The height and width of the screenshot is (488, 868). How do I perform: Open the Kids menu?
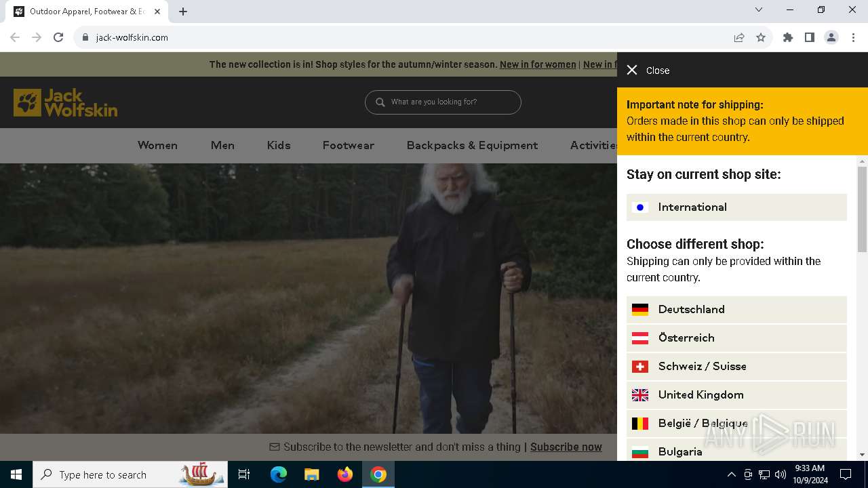coord(279,145)
